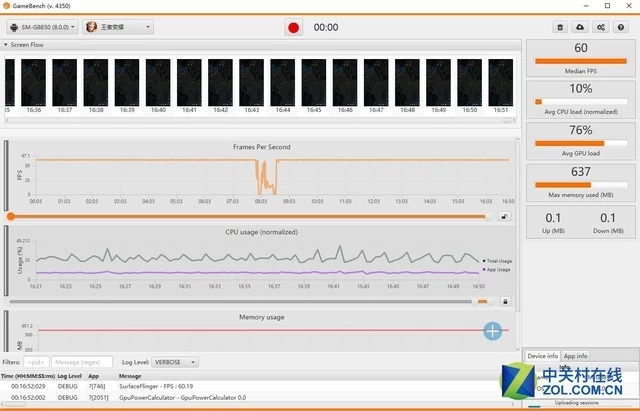Screen dimensions: 640x411
Task: Open the VERBOSE log level dropdown
Action: pos(177,362)
